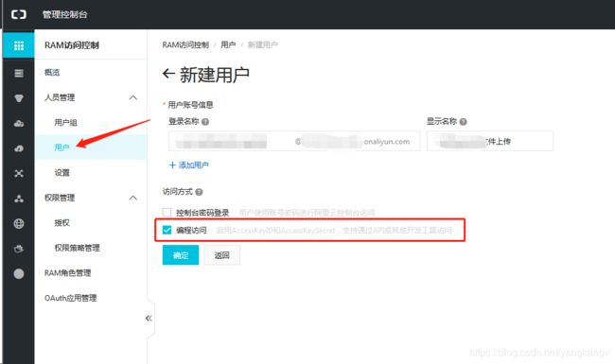Click RAM访问控制 breadcrumb link
The width and height of the screenshot is (615, 364).
(185, 45)
